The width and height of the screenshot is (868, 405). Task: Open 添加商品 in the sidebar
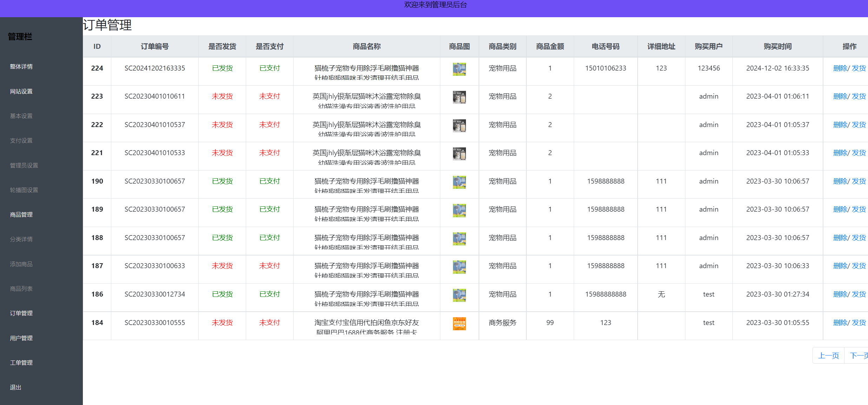(21, 264)
